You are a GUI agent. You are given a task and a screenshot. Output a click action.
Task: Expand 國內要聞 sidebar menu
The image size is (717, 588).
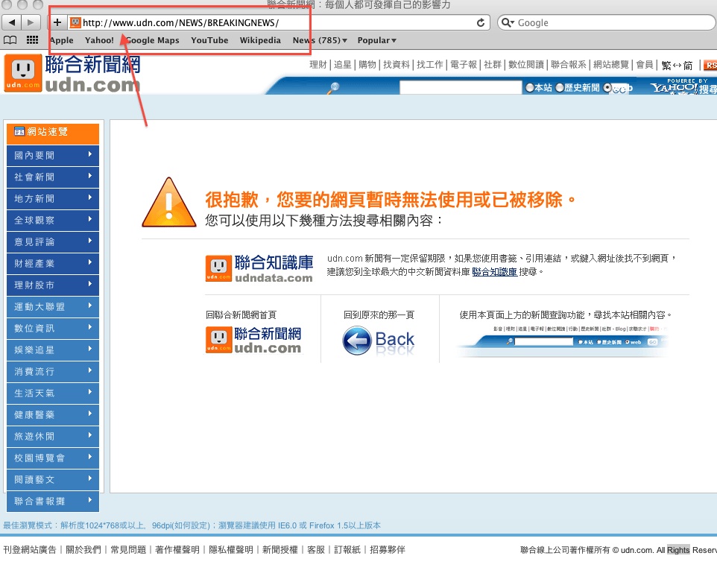coord(53,156)
